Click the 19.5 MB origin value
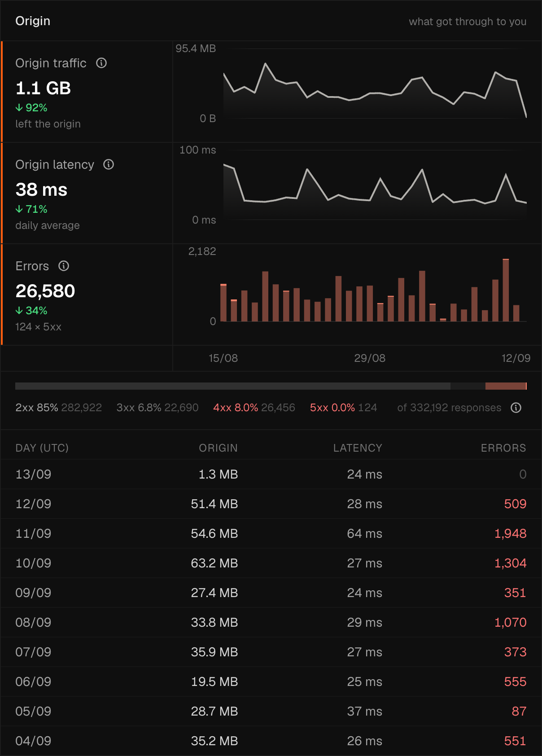 coord(214,681)
